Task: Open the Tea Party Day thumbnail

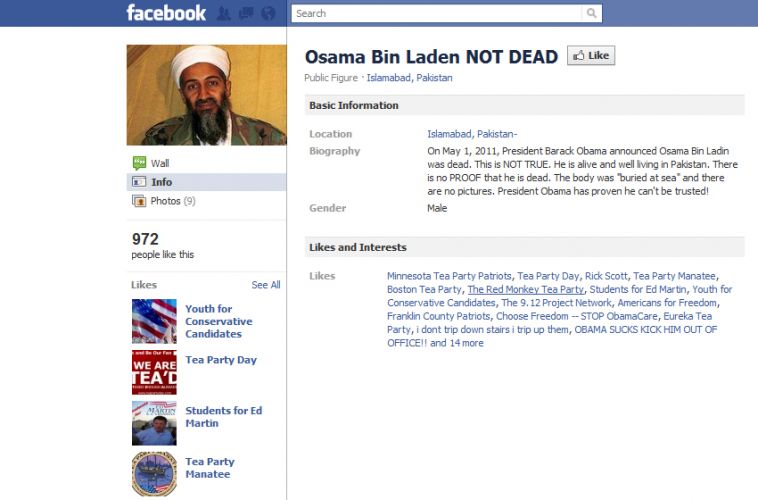Action: pyautogui.click(x=154, y=372)
